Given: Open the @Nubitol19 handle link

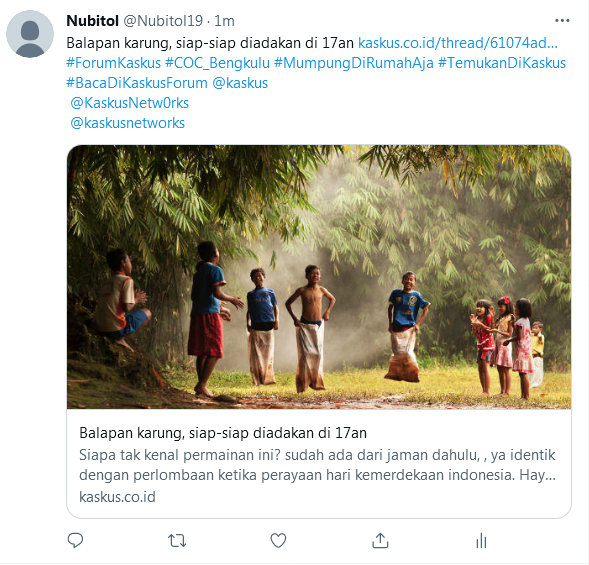Looking at the screenshot, I should click(x=163, y=21).
